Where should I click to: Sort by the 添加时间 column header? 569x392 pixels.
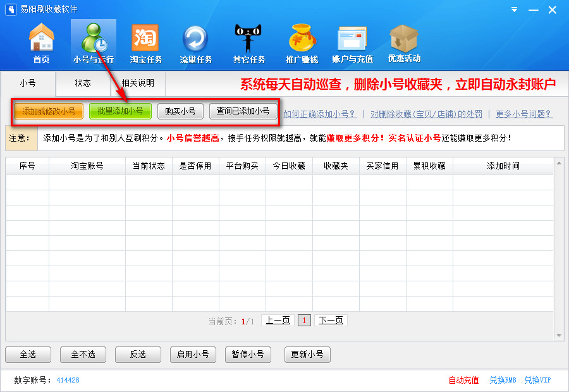click(503, 166)
